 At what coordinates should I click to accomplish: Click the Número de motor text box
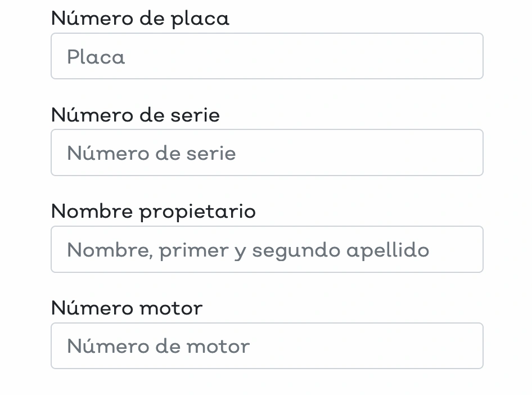tap(267, 346)
